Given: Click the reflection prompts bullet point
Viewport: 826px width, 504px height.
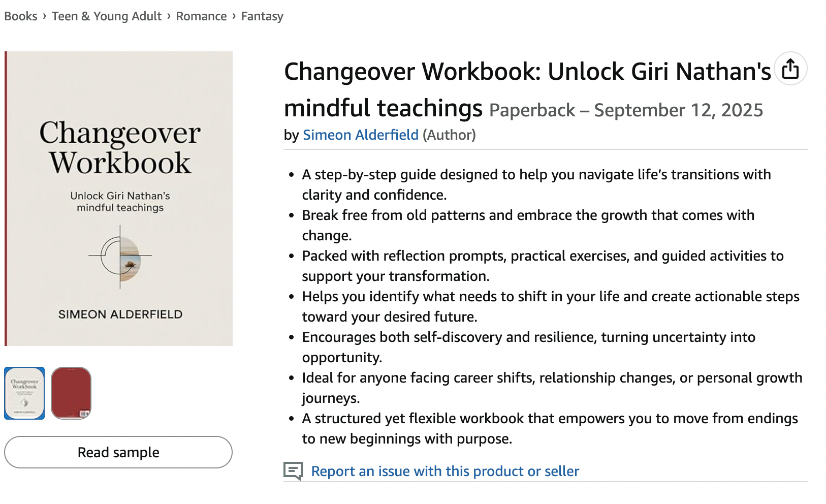Looking at the screenshot, I should pos(543,266).
